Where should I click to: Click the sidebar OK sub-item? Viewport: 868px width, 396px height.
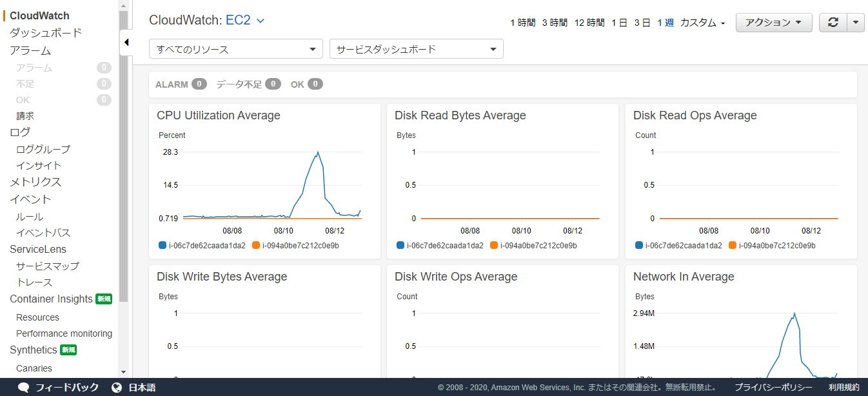pyautogui.click(x=23, y=100)
